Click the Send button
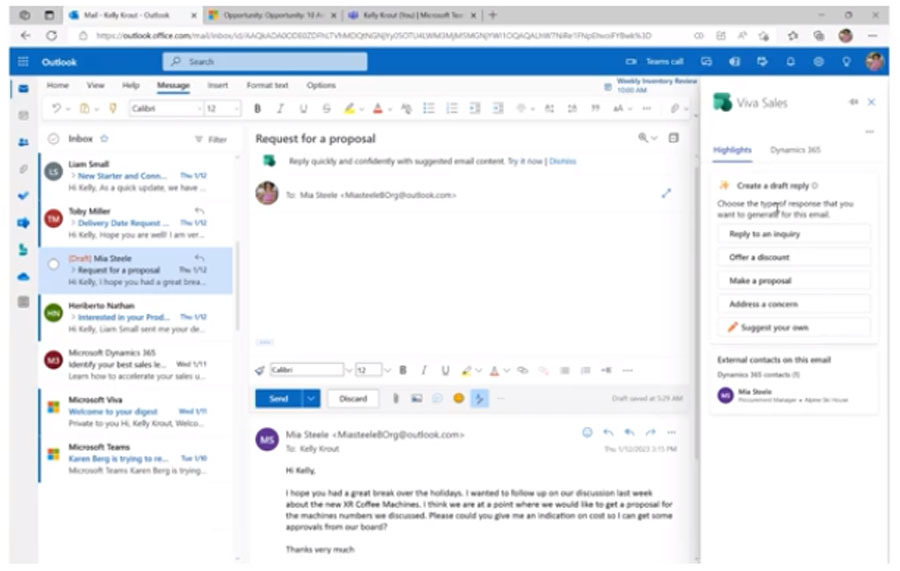The height and width of the screenshot is (571, 900). 278,398
